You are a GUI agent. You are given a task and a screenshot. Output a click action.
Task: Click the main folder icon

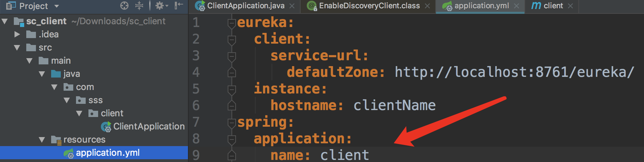tap(44, 61)
